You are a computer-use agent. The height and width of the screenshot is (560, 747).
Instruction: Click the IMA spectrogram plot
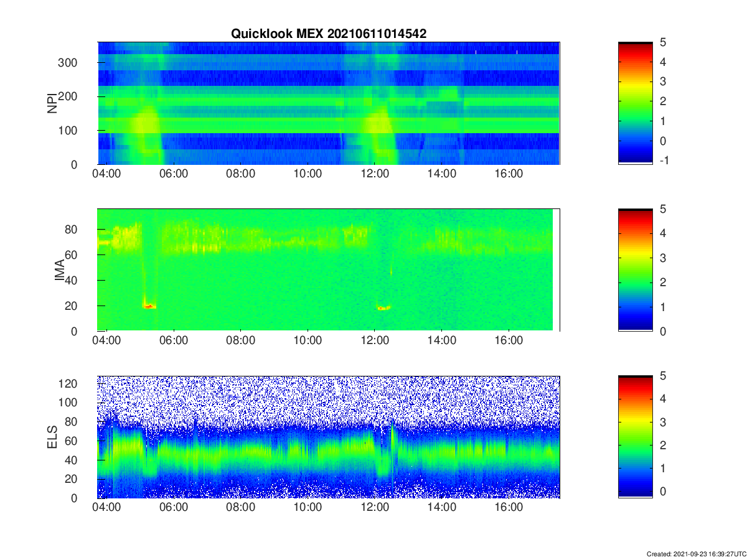click(x=329, y=270)
